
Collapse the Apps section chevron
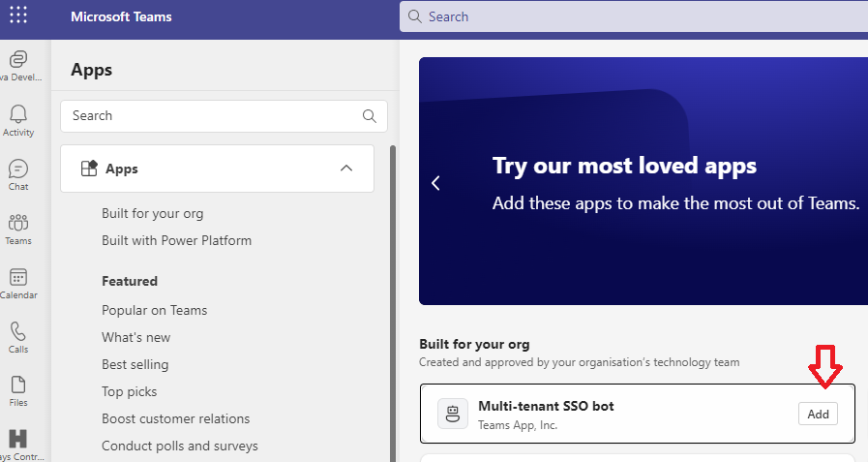(x=346, y=169)
